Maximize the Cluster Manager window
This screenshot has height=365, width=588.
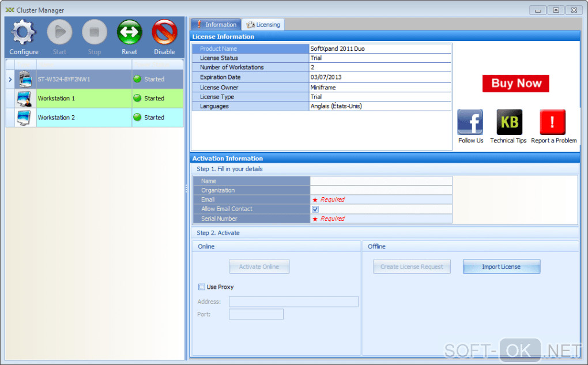[x=556, y=10]
